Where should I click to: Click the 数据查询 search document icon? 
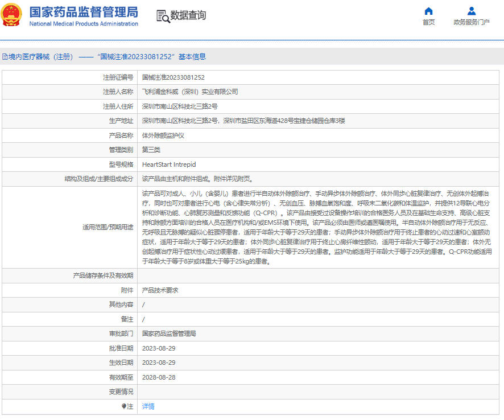click(x=163, y=16)
